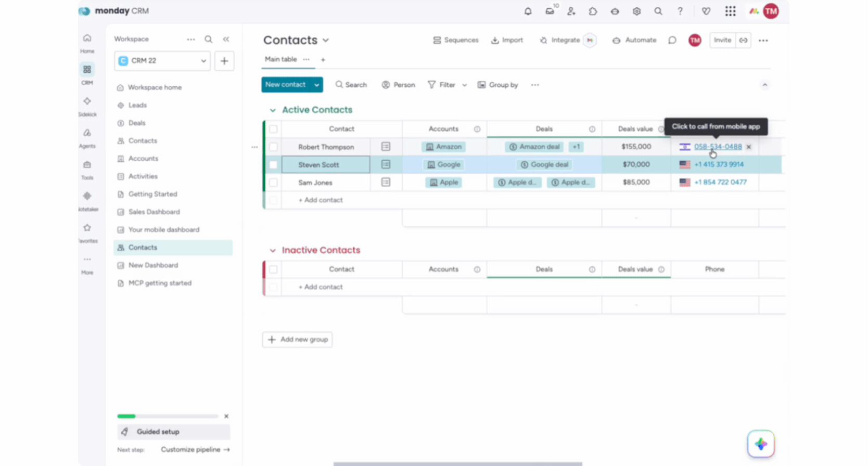Open Notetaker in left rail
This screenshot has width=868, height=466.
pyautogui.click(x=87, y=201)
